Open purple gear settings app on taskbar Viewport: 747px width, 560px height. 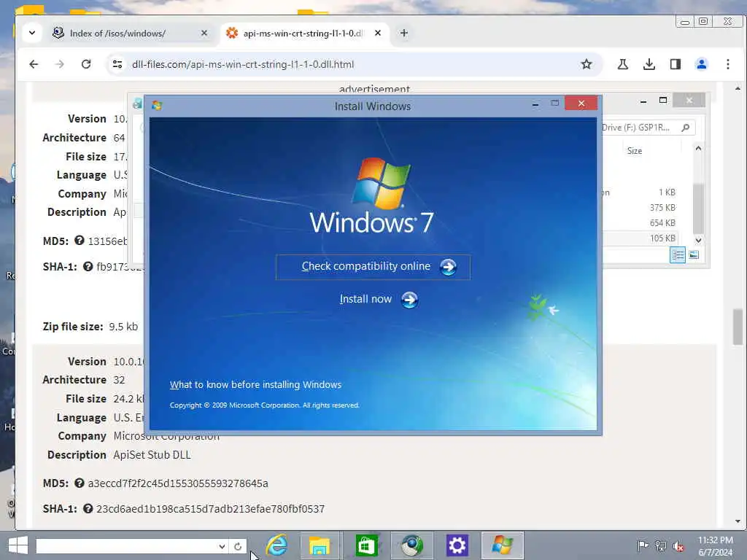tap(457, 545)
